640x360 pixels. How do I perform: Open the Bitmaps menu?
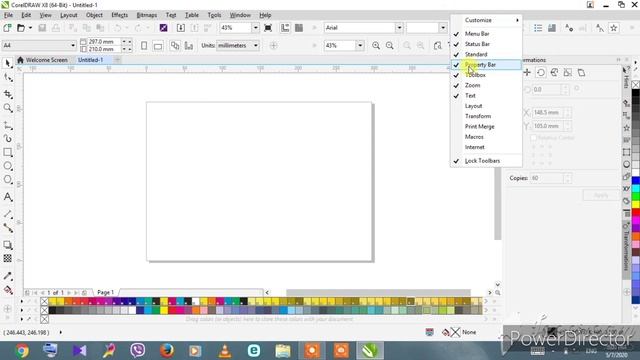[x=147, y=15]
